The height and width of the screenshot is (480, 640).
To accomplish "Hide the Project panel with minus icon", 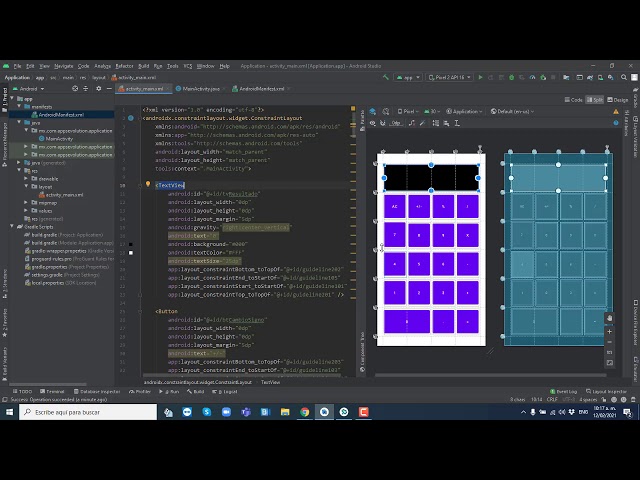I will [109, 89].
